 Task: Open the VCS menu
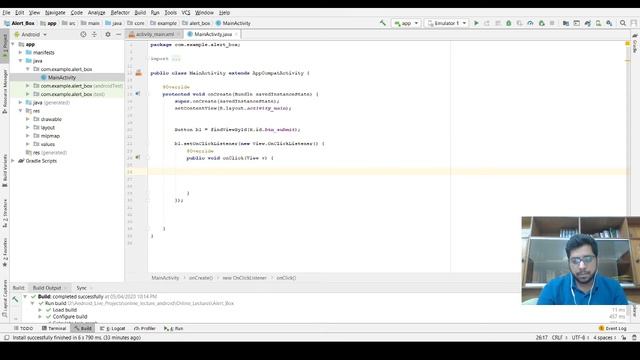pyautogui.click(x=186, y=13)
